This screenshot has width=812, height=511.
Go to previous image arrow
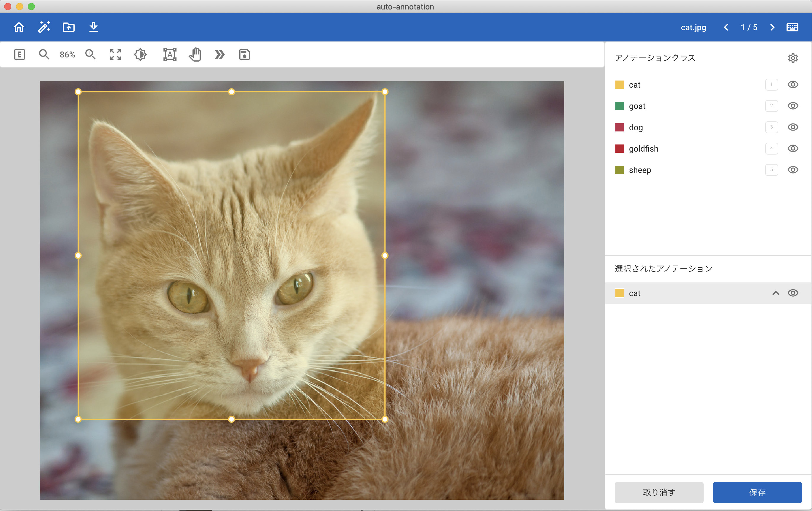(726, 27)
